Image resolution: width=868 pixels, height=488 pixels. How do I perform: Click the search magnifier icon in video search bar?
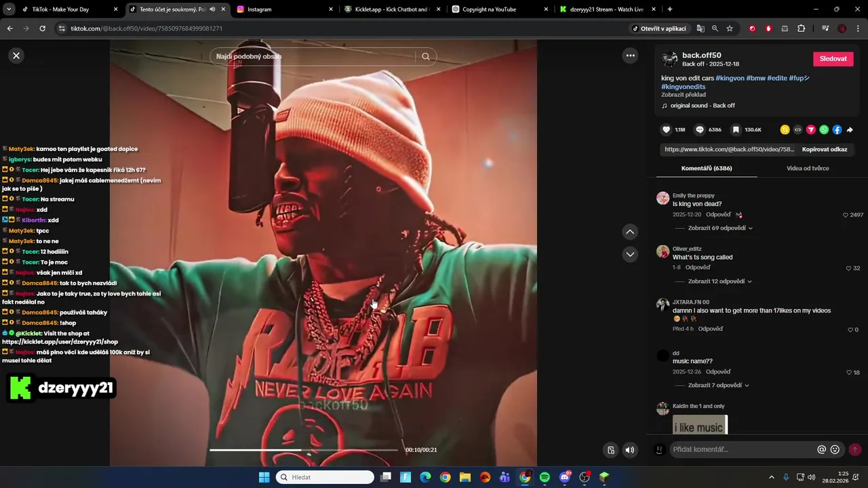point(426,56)
